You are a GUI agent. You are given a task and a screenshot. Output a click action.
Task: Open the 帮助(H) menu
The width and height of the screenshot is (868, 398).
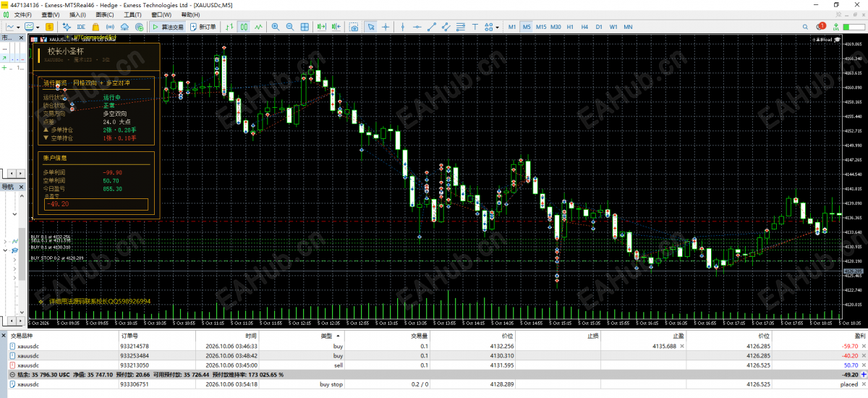pos(191,14)
